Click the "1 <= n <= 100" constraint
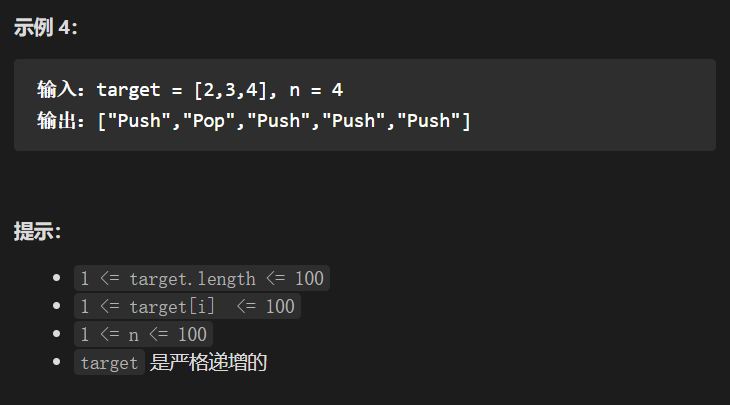This screenshot has width=730, height=405. pyautogui.click(x=143, y=334)
